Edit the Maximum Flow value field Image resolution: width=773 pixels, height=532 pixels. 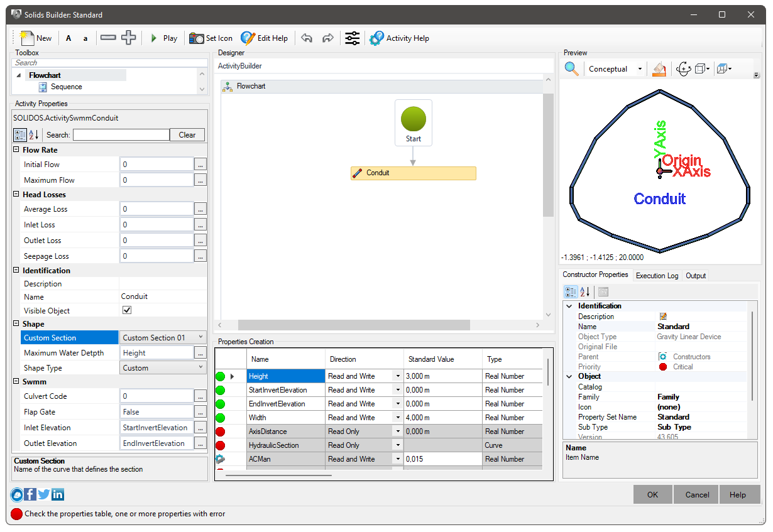point(156,180)
